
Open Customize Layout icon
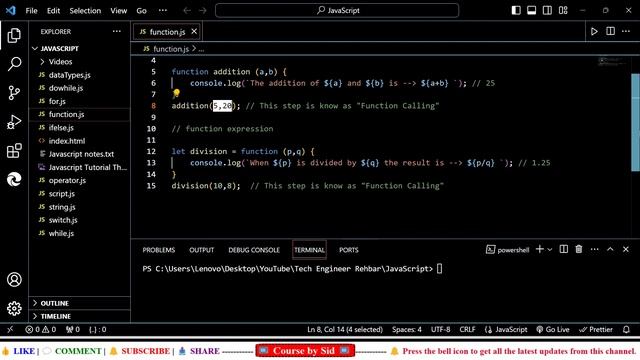(x=563, y=10)
